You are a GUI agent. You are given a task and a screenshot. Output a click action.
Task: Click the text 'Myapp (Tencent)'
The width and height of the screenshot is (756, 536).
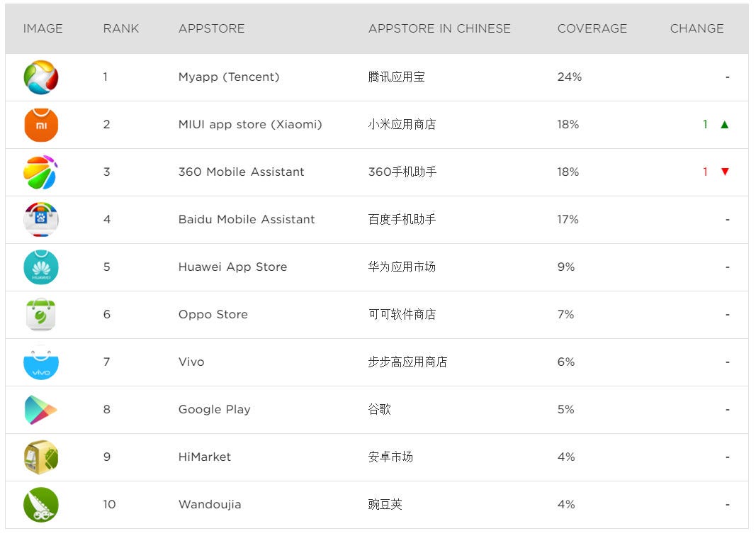(x=229, y=77)
